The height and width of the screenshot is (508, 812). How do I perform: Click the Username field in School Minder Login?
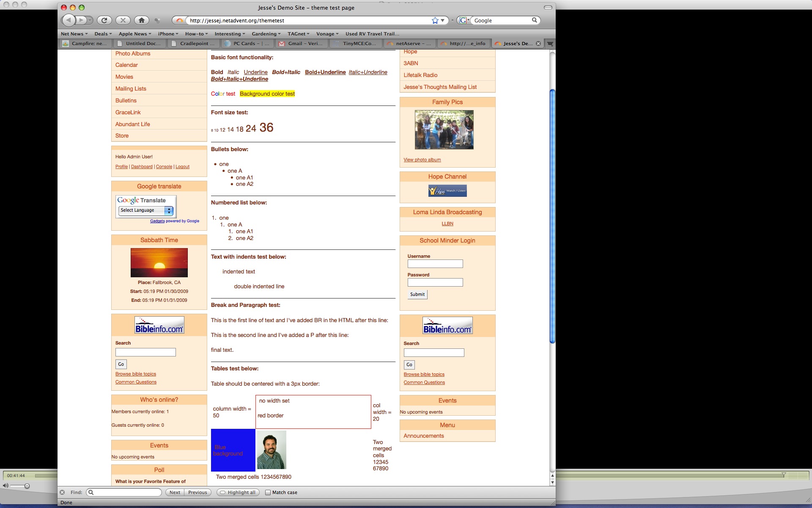pos(435,264)
